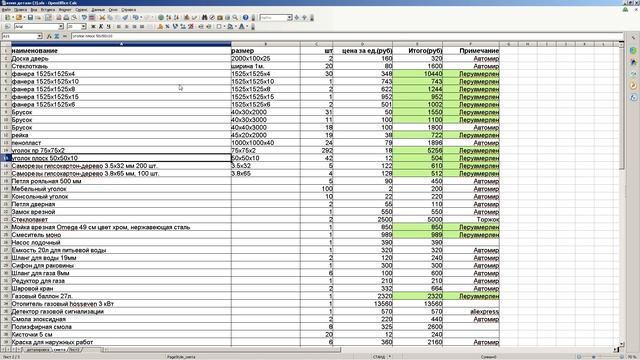
Task: Open the Undo history dropdown arrow
Action: (x=140, y=18)
